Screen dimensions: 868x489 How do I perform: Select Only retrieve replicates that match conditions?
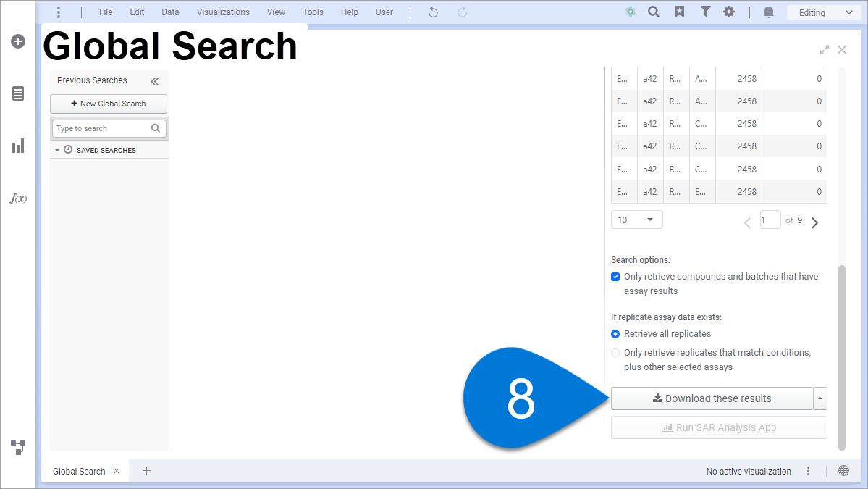(x=615, y=353)
